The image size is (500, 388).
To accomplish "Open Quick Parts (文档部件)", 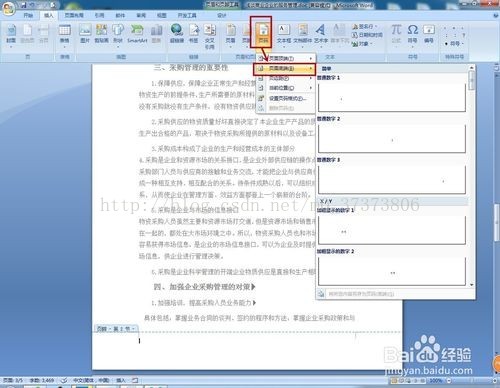I will (x=303, y=35).
